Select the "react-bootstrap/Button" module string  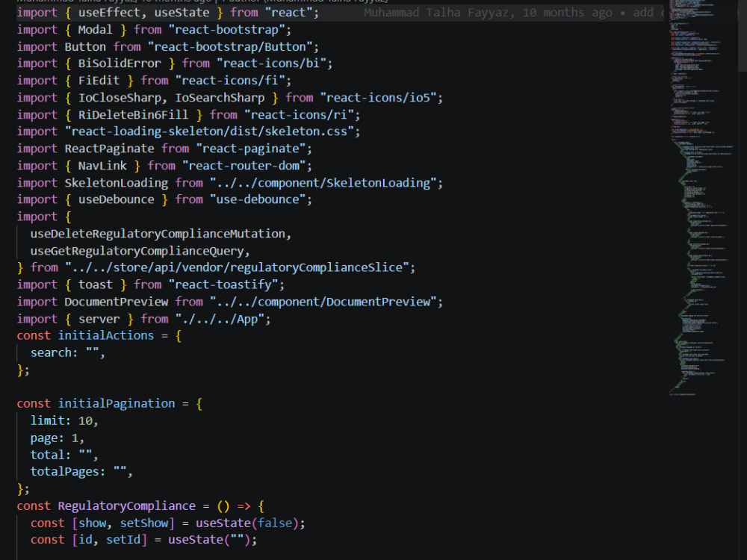coord(229,46)
